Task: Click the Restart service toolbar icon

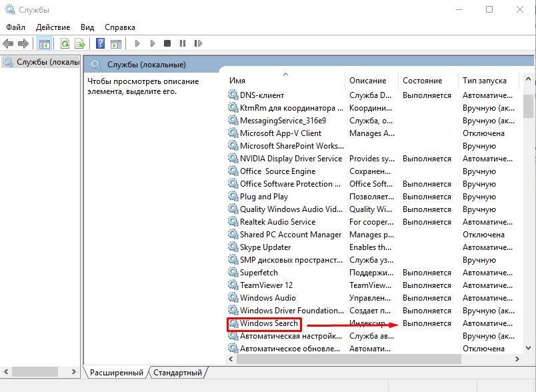Action: (198, 44)
